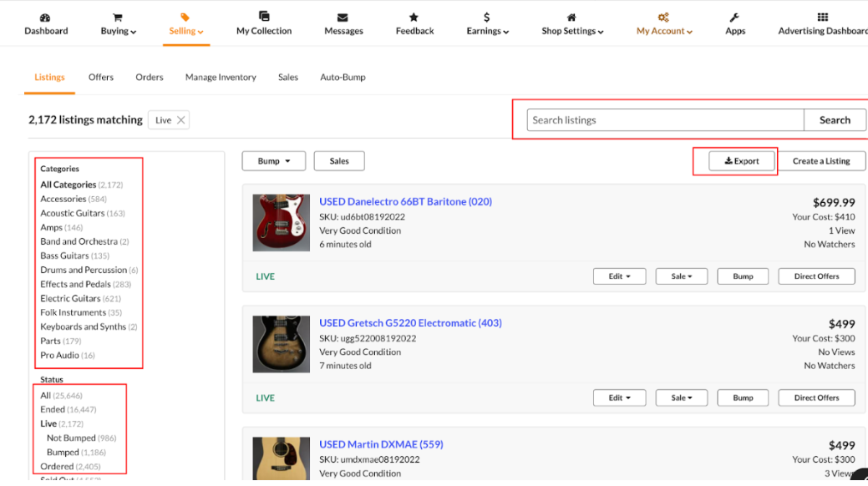The width and height of the screenshot is (868, 486).
Task: Click Create a Listing button
Action: pyautogui.click(x=820, y=161)
